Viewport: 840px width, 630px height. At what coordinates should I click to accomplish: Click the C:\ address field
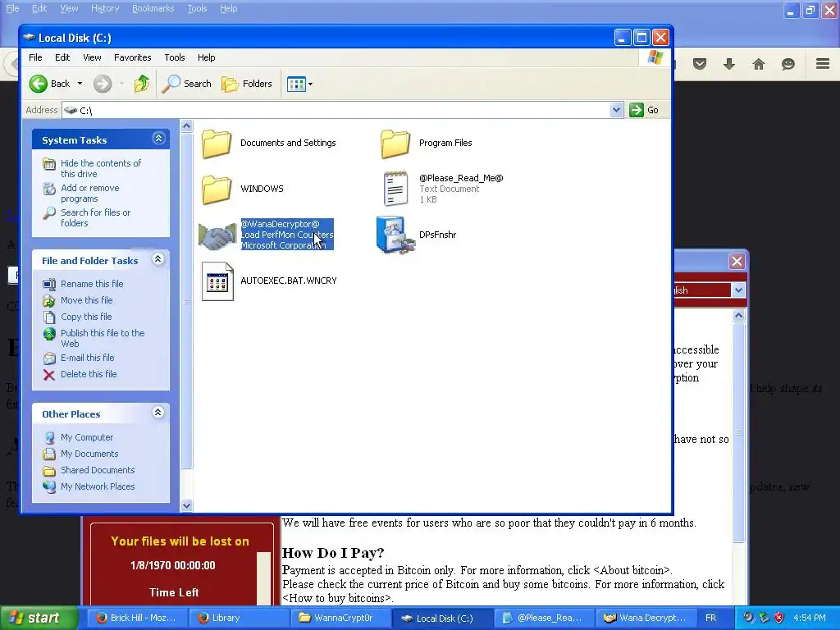(x=336, y=110)
